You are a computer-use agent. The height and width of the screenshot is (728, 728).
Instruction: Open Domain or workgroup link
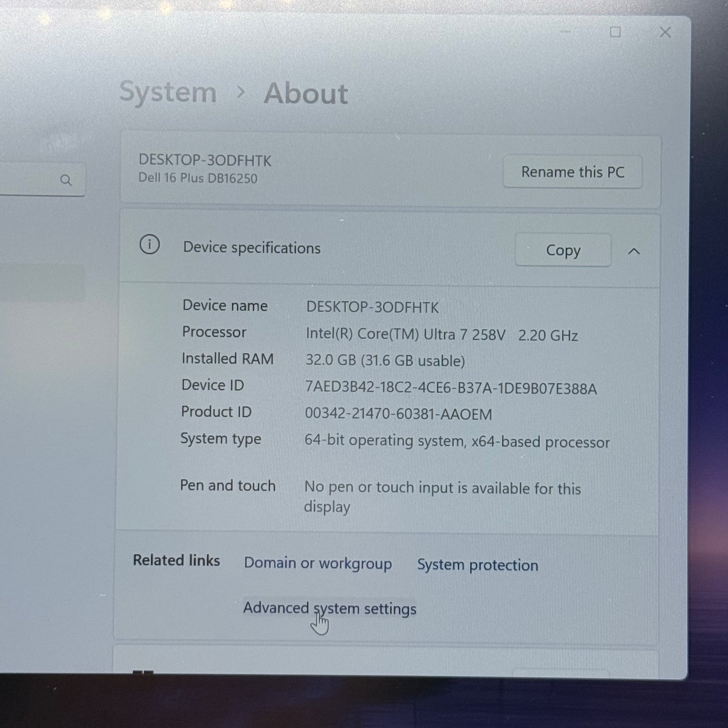tap(317, 563)
